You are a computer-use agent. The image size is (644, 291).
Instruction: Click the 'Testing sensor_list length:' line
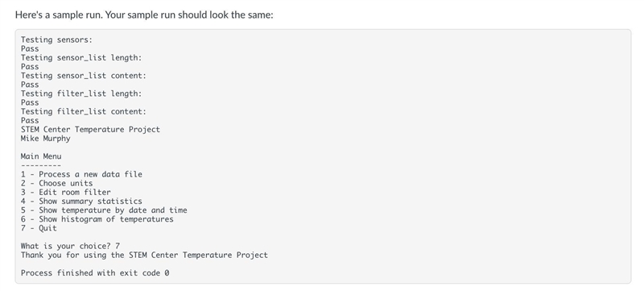point(81,58)
